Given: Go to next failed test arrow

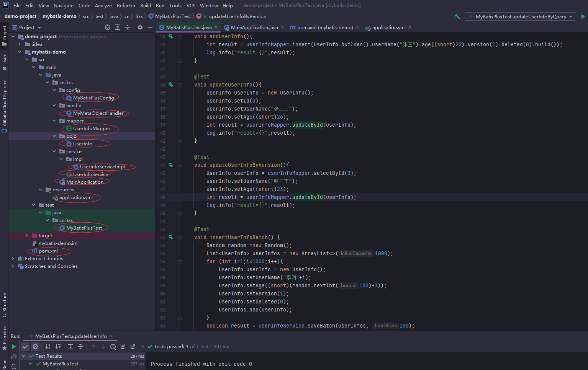Looking at the screenshot, I should click(103, 347).
